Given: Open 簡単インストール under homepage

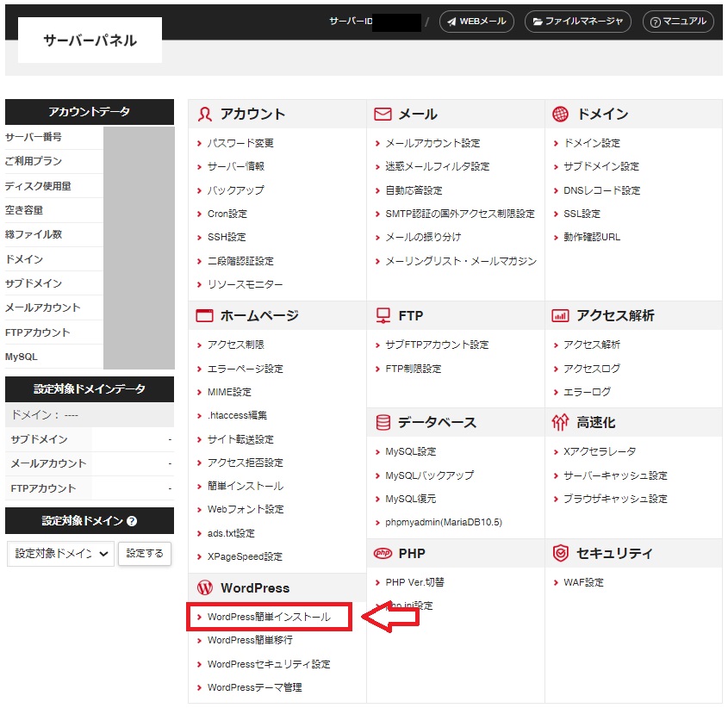Looking at the screenshot, I should (x=246, y=486).
